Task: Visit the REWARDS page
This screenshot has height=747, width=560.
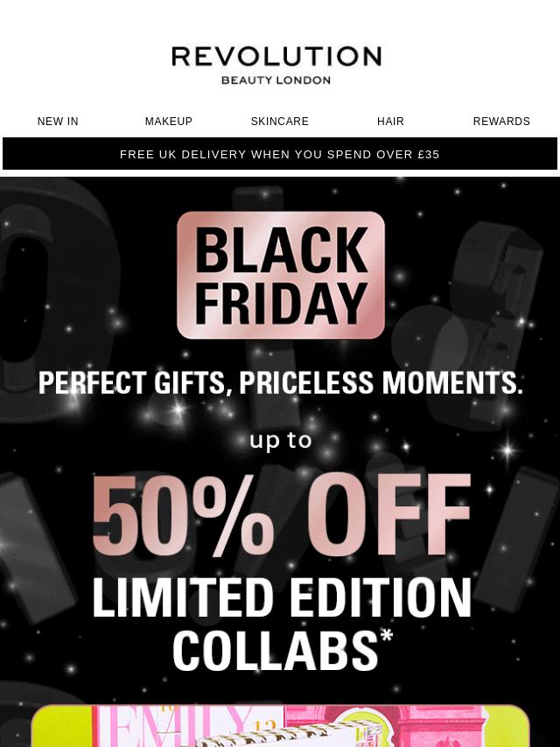Action: 501,122
